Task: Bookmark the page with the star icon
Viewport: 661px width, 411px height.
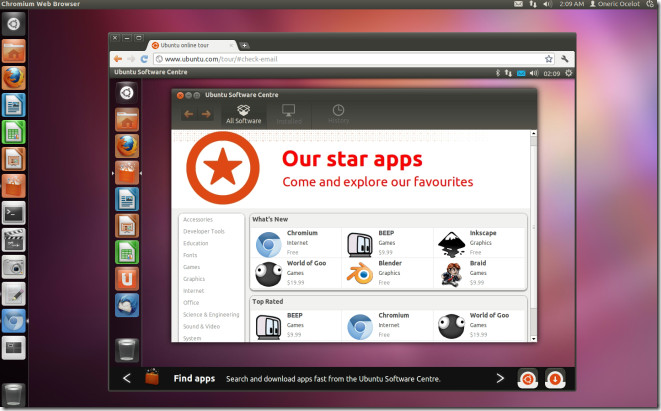Action: [548, 59]
